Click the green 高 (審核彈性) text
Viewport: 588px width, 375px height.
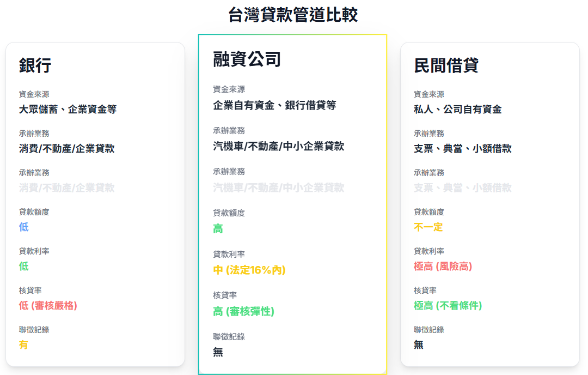point(243,311)
